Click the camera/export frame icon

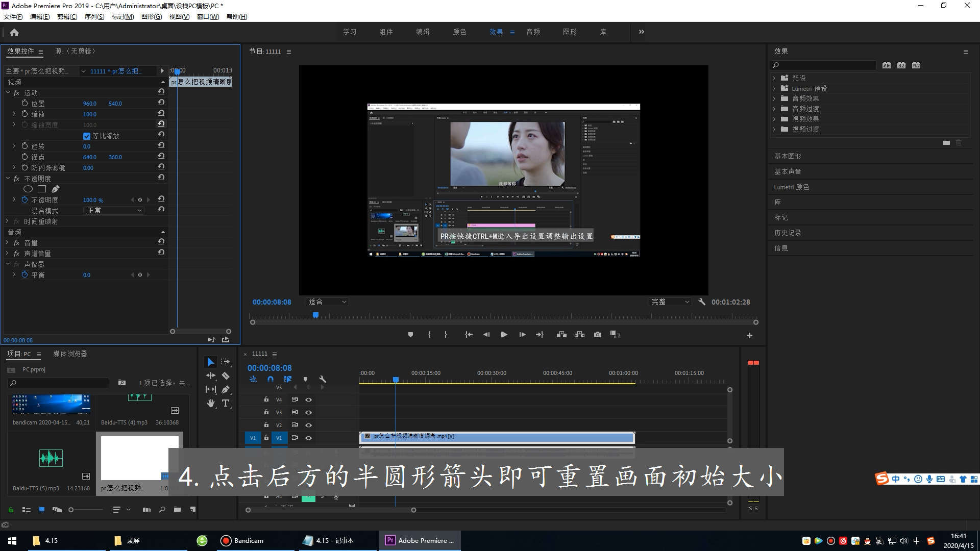[597, 334]
